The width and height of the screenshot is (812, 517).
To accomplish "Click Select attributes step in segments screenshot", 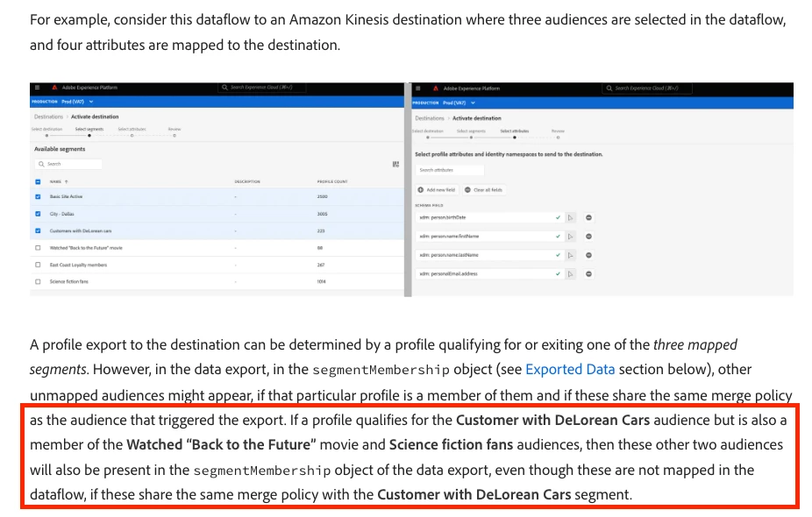I will point(132,130).
